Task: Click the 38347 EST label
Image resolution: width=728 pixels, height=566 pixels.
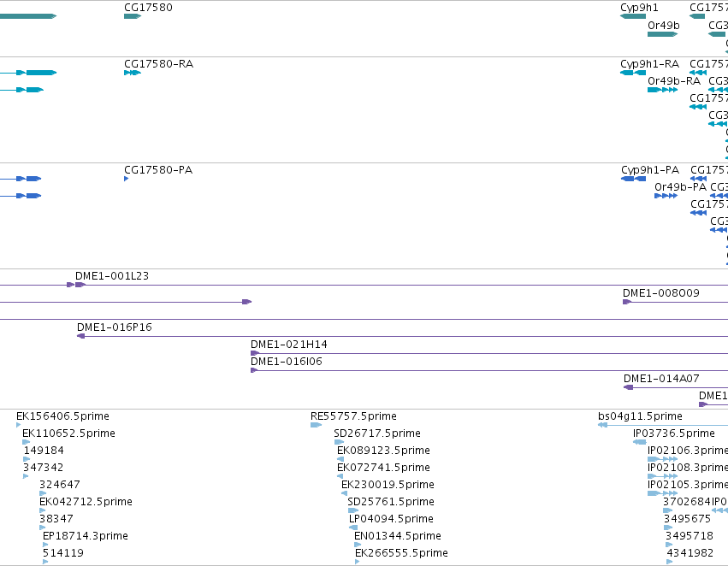Action: point(56,519)
